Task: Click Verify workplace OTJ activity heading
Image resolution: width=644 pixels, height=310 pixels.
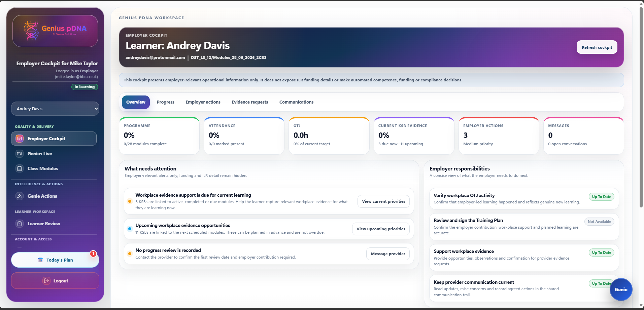Action: (464, 195)
